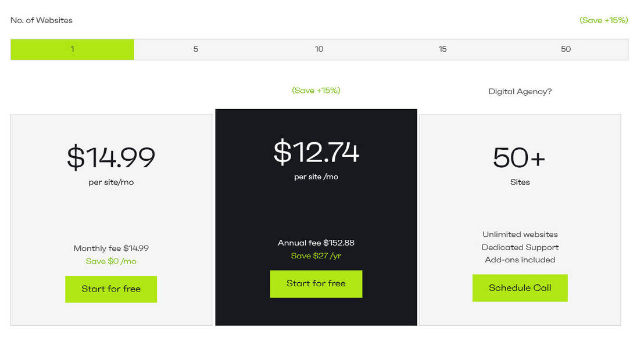Image resolution: width=644 pixels, height=342 pixels.
Task: Click the "Digital Agency?" label
Action: click(x=520, y=91)
